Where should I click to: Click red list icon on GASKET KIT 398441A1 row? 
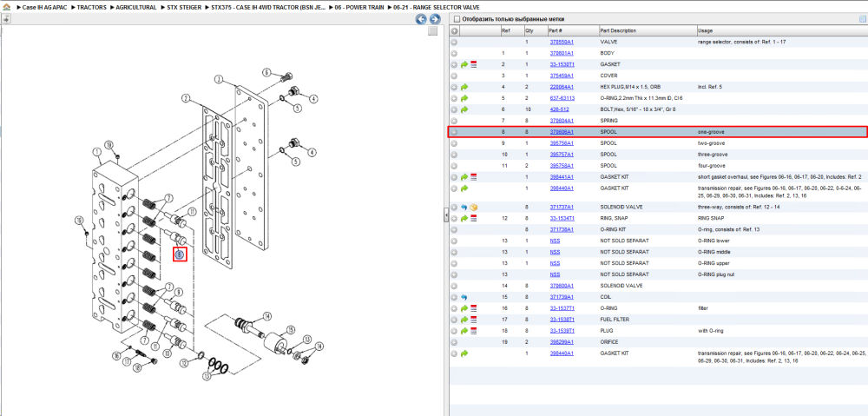click(474, 177)
